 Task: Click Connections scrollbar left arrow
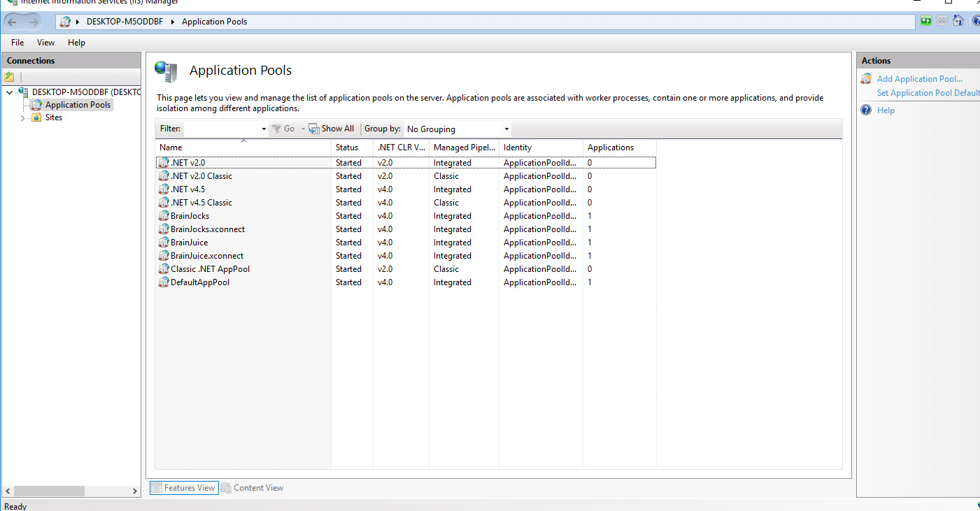point(7,491)
